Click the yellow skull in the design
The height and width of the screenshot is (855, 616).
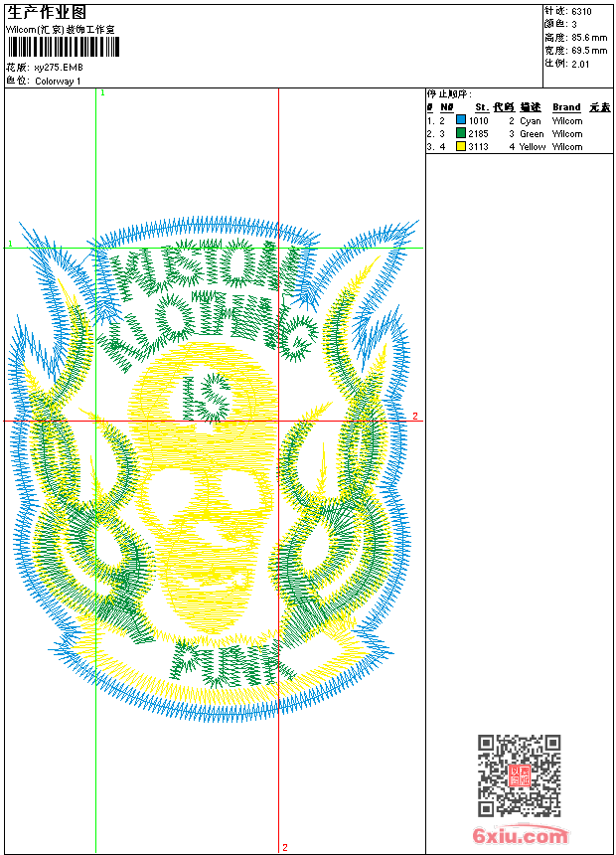tap(207, 497)
